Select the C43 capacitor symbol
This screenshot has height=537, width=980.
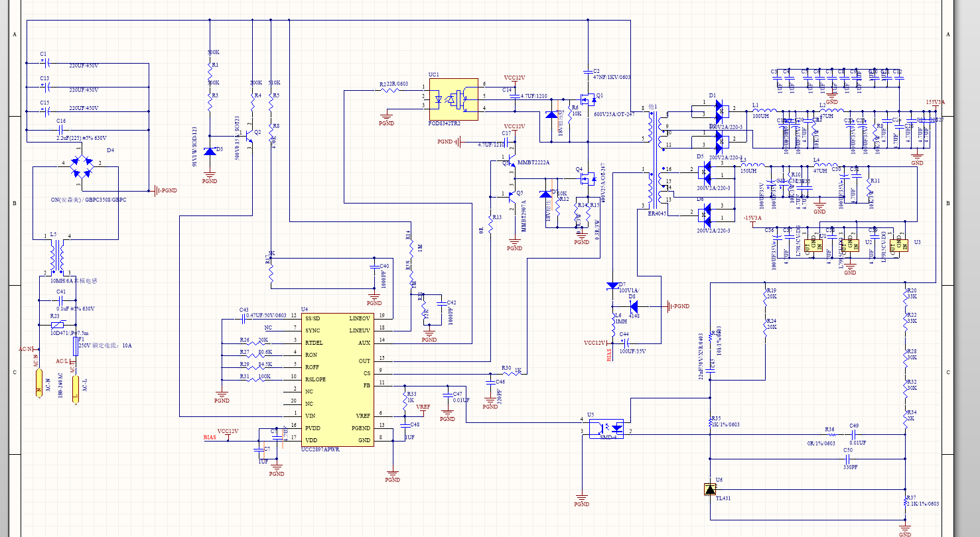pyautogui.click(x=242, y=319)
